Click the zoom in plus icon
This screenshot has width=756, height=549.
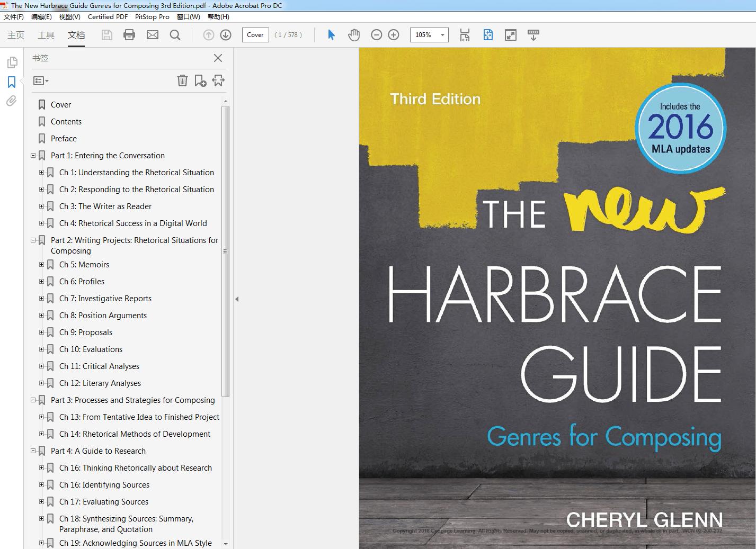394,35
